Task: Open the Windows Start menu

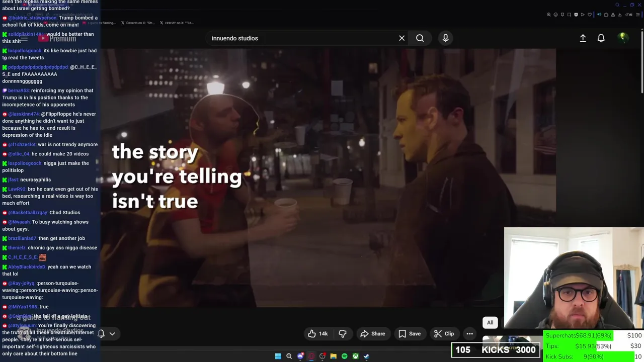Action: pyautogui.click(x=278, y=356)
